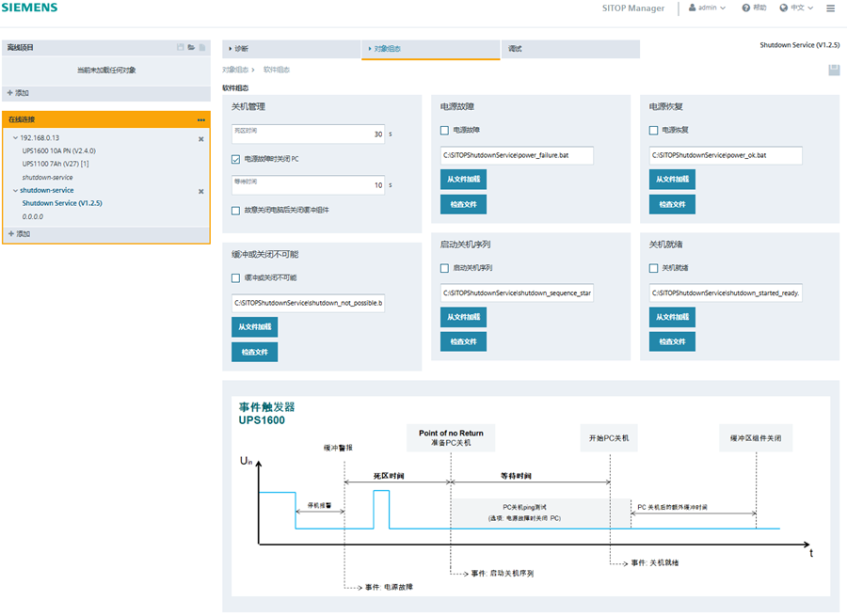This screenshot has width=847, height=616.
Task: Open the 中文 language dropdown
Action: 797,8
